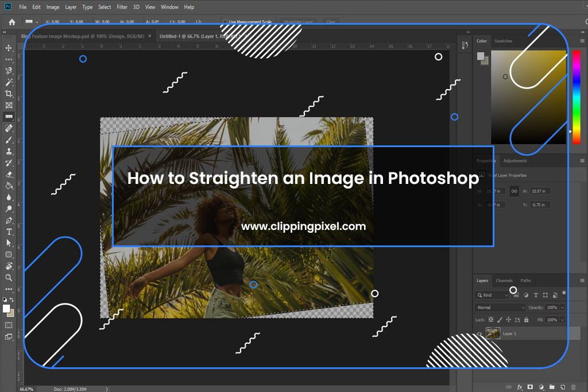The image size is (588, 392).
Task: Select the Brush tool
Action: pyautogui.click(x=8, y=139)
